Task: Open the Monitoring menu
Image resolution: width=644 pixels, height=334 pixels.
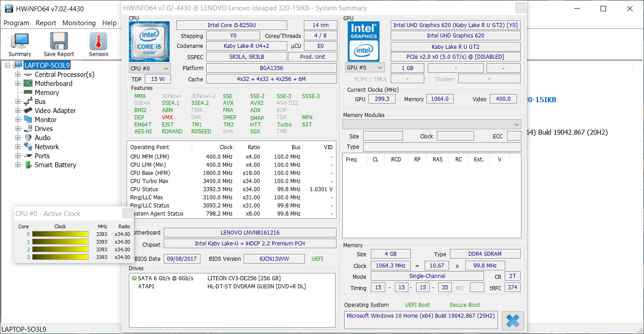Action: 79,23
